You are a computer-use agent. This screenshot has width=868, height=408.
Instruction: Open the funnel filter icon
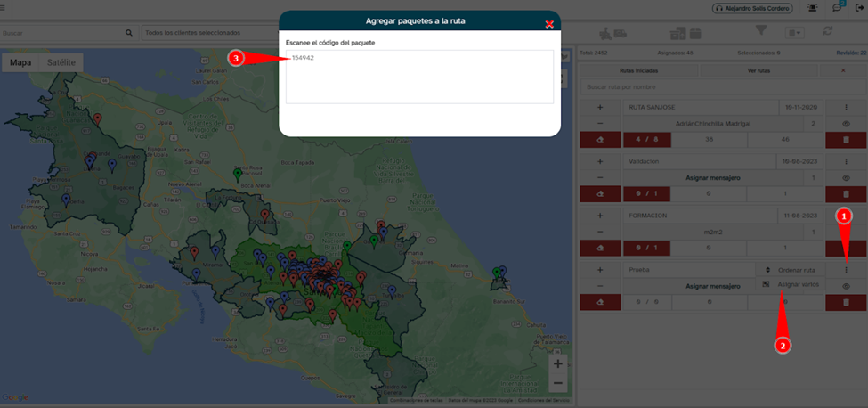pos(762,31)
